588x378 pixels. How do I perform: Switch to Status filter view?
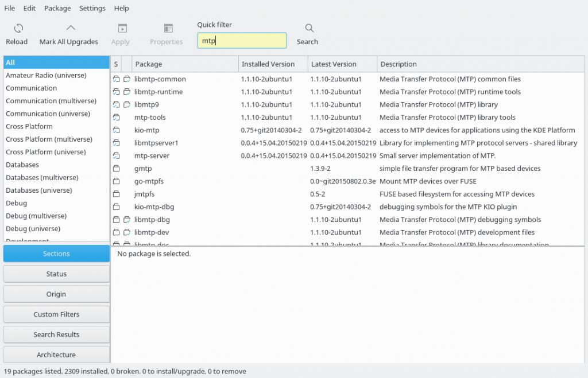pyautogui.click(x=56, y=274)
